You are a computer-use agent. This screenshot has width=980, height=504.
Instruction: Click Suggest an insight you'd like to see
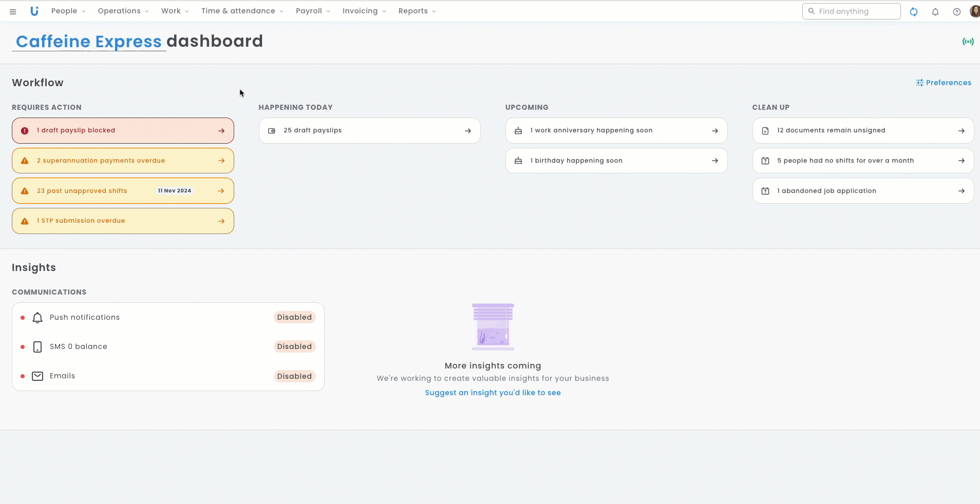493,393
